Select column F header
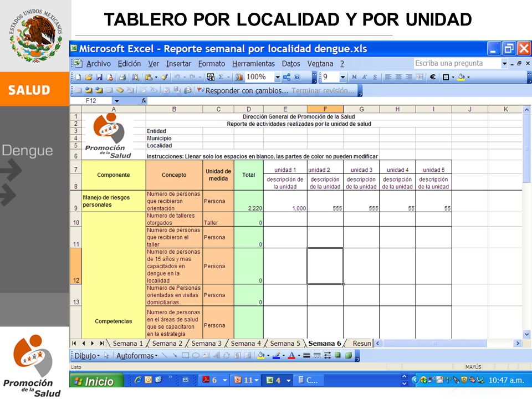This screenshot has width=532, height=399. [x=325, y=109]
